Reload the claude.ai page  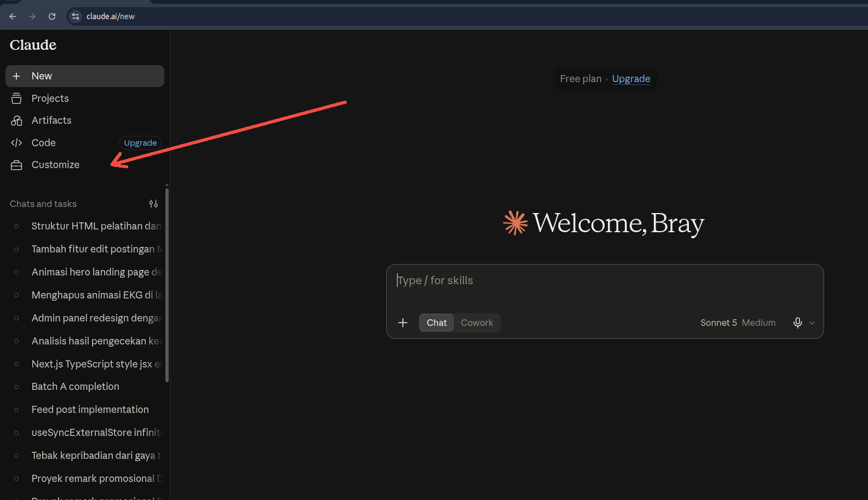(52, 16)
